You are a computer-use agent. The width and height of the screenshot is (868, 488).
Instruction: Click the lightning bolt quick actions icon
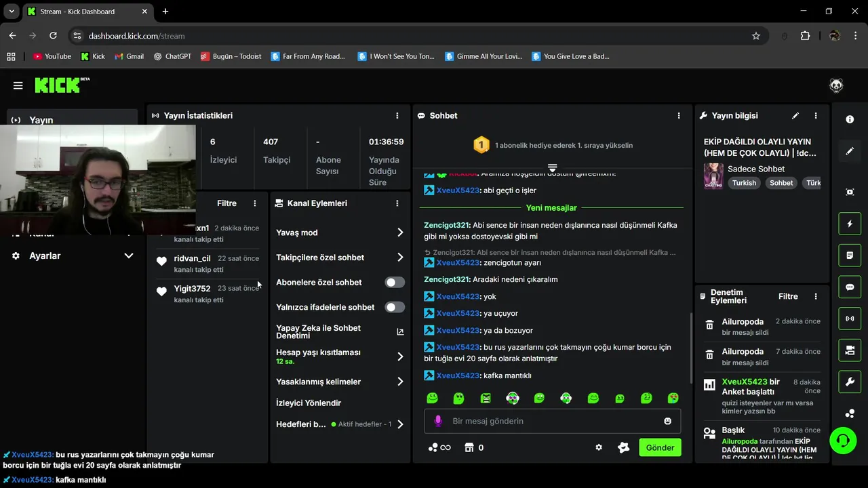(x=850, y=224)
